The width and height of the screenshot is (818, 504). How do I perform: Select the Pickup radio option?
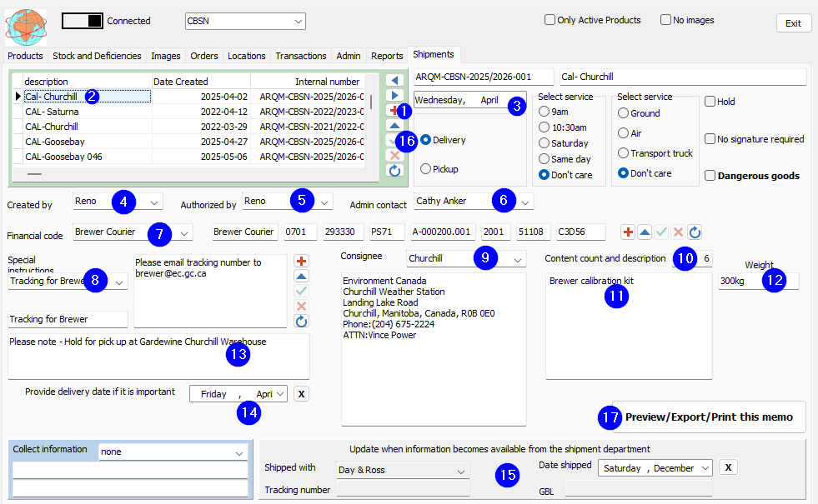[x=426, y=169]
